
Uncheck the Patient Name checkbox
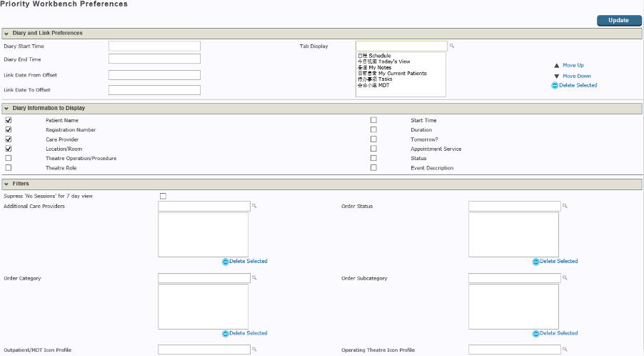tap(9, 120)
